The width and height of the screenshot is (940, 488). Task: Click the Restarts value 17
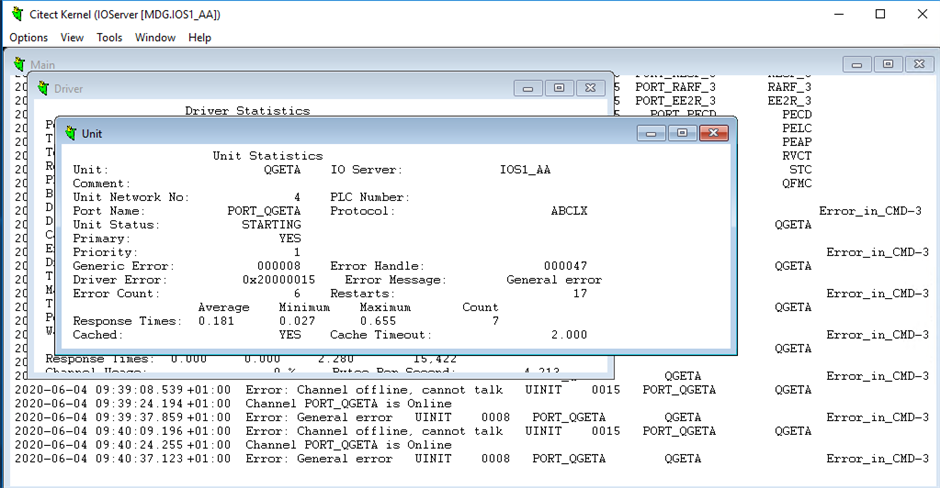(580, 294)
